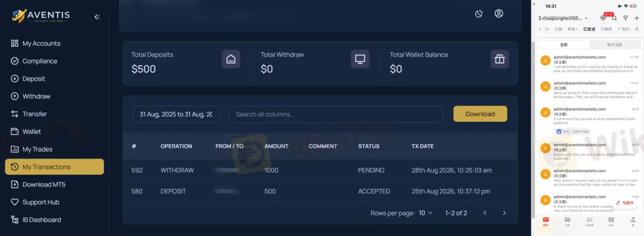Click the Support Hub heart icon
This screenshot has width=644, height=236.
(x=15, y=202)
